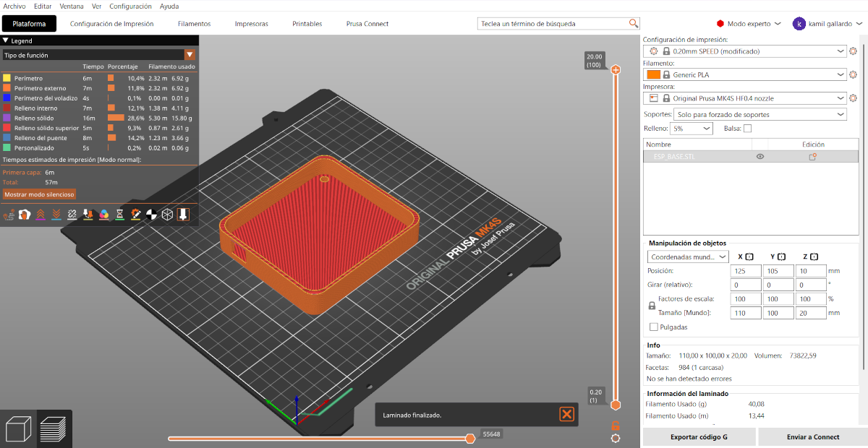The image size is (868, 448).
Task: Switch to sliced layers preview icon
Action: [53, 428]
